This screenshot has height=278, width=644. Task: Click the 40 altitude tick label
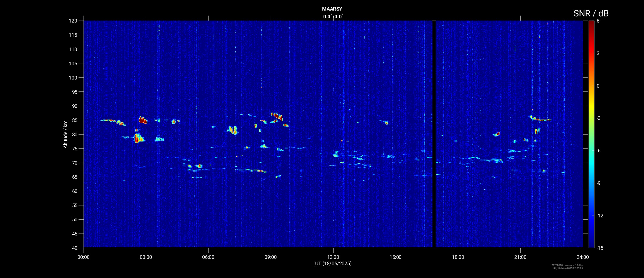[74, 248]
